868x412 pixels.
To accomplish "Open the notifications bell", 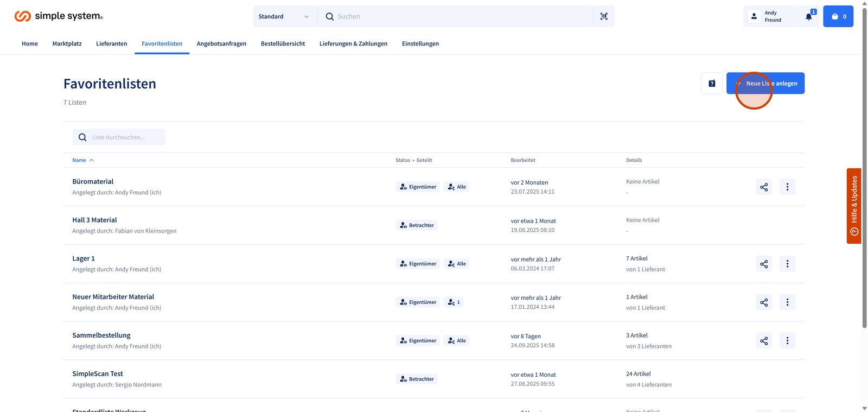I will tap(809, 17).
